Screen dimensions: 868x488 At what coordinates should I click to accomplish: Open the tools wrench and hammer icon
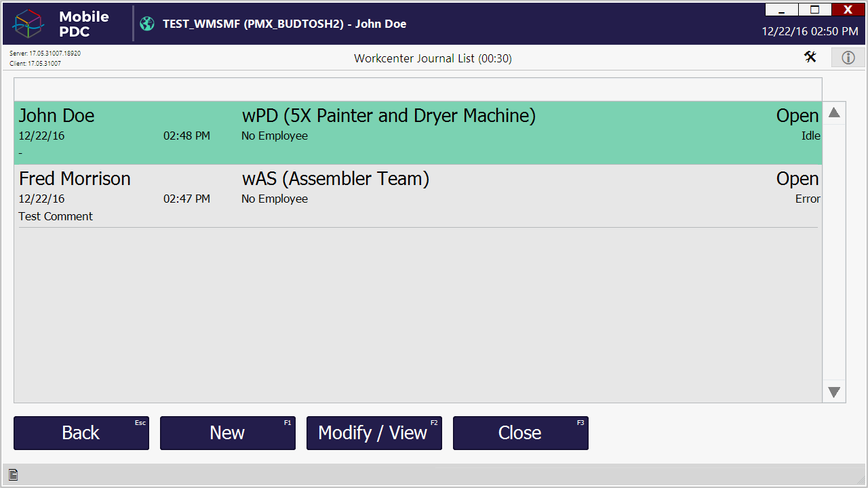810,58
